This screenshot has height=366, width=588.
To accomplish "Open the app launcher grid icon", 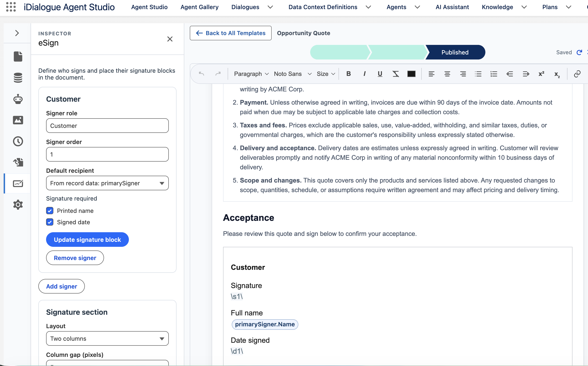I will [11, 7].
